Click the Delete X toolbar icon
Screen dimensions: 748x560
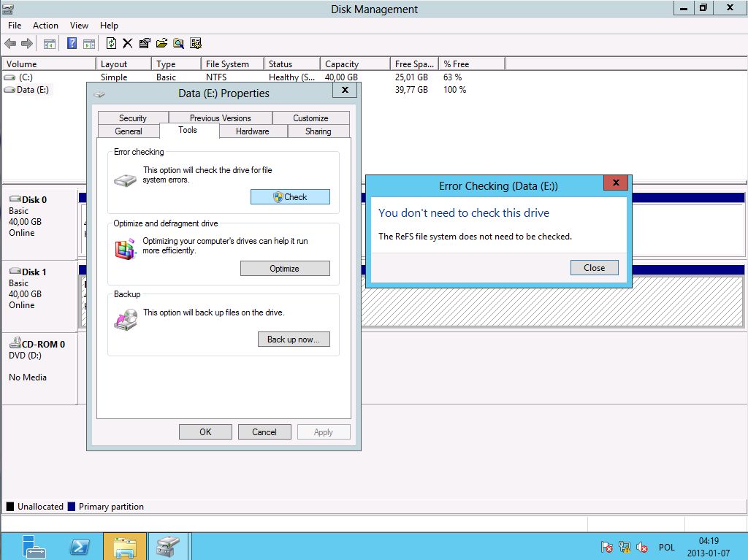tap(127, 43)
